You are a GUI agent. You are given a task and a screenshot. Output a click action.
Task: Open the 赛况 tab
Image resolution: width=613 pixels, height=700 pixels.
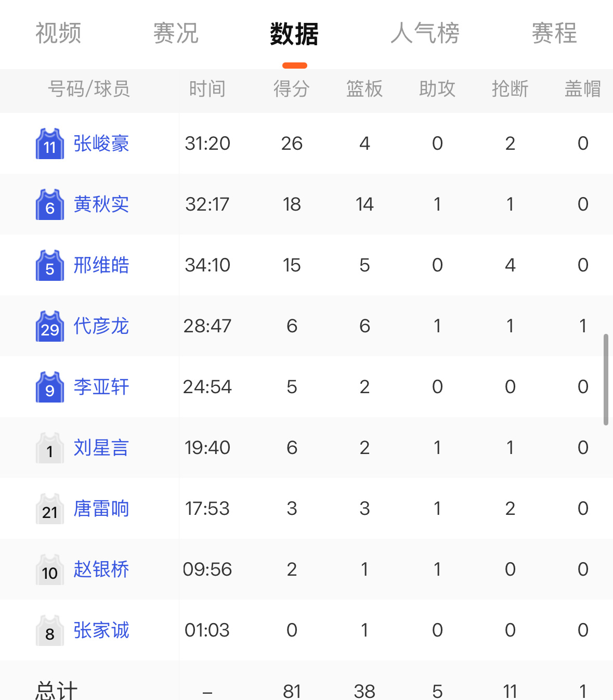point(176,34)
